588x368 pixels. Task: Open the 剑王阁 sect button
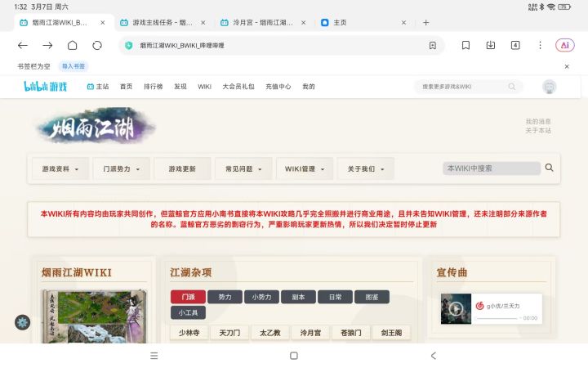point(391,333)
